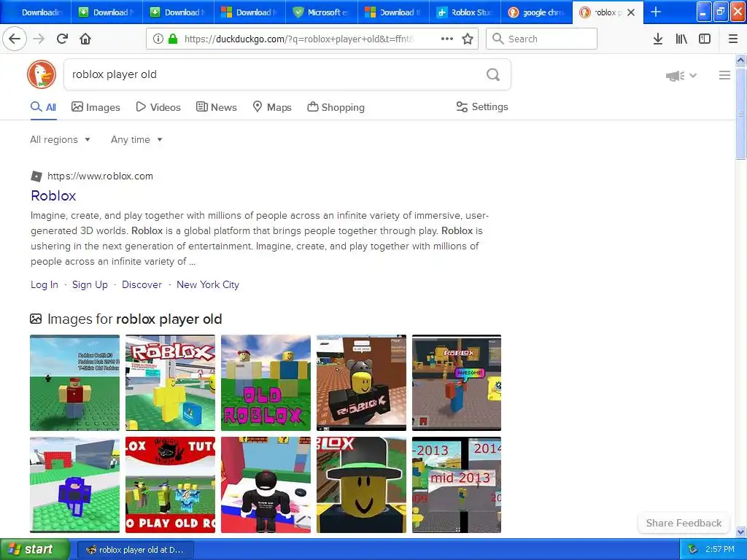Open the Roblox result title link
Image resolution: width=747 pixels, height=560 pixels.
[x=53, y=195]
